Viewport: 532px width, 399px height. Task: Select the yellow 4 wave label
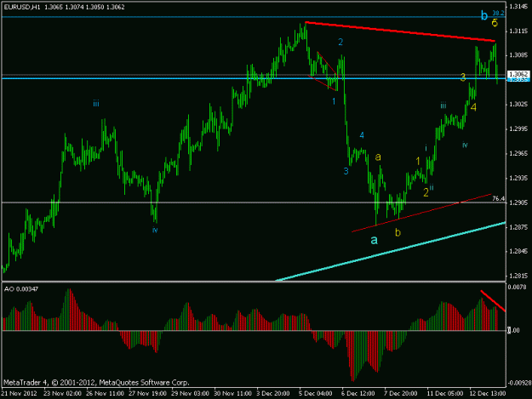(x=473, y=107)
